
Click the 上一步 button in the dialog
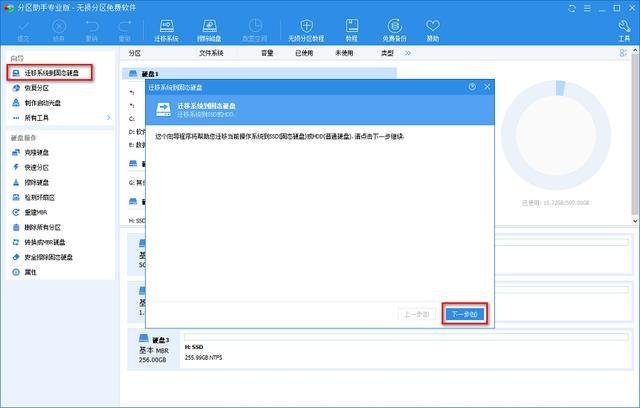coord(417,314)
